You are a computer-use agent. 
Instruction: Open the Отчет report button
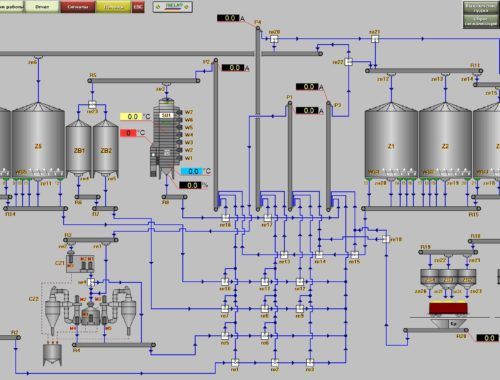42,7
